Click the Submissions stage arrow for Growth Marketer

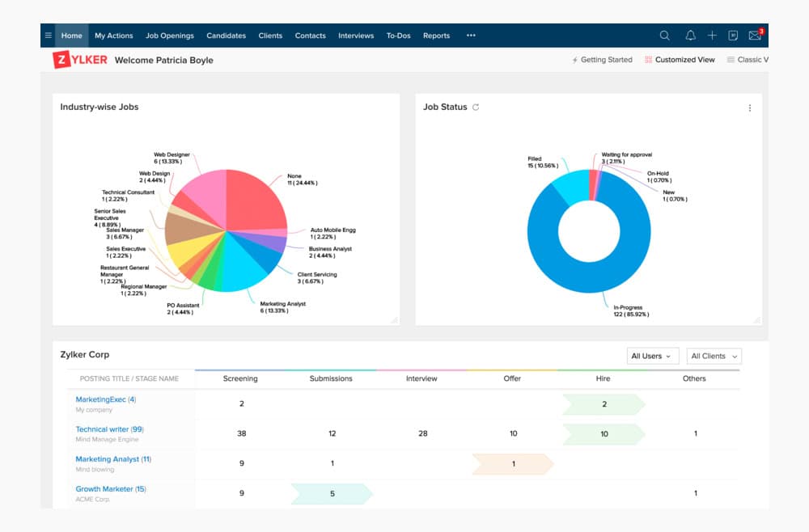(x=332, y=494)
